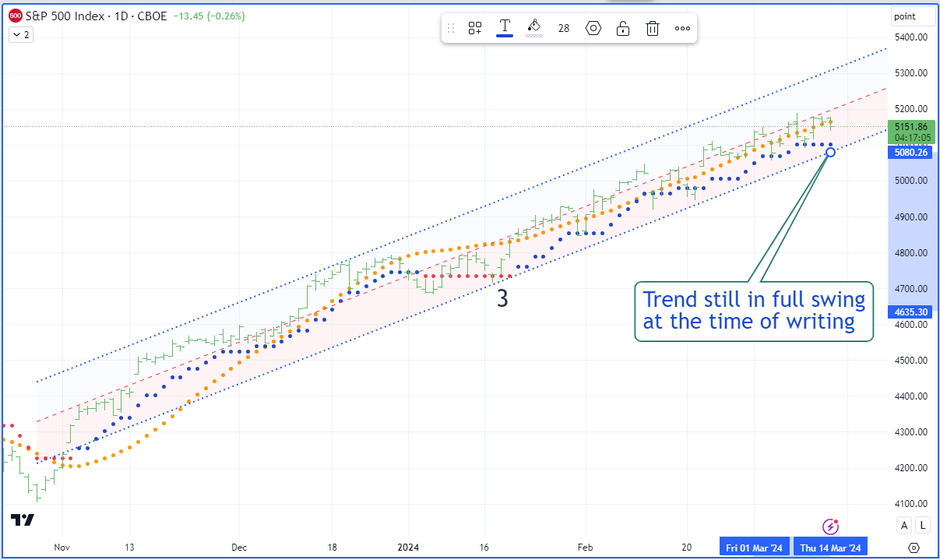Toggle auto scale with the A button

tap(904, 525)
